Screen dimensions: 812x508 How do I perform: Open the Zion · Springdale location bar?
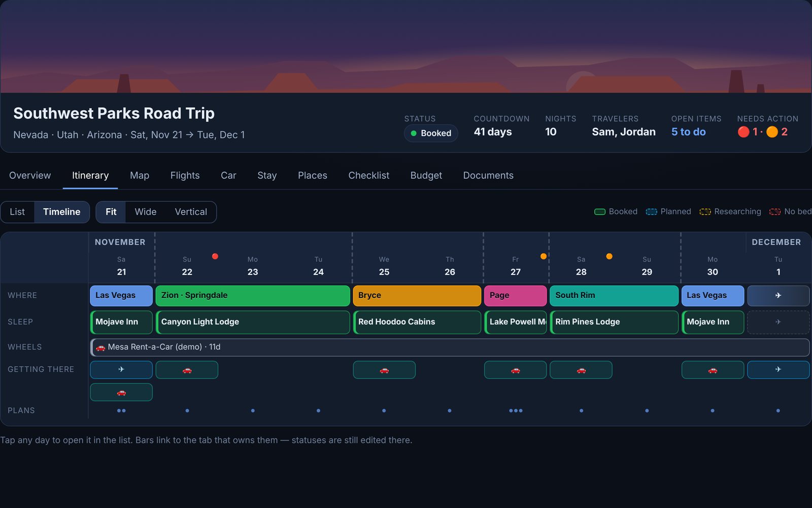253,296
